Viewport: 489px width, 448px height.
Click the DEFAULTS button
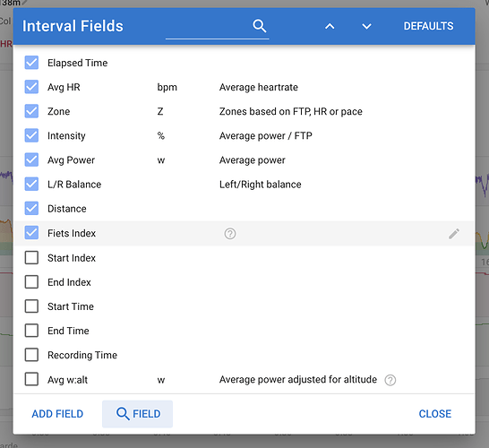tap(428, 26)
